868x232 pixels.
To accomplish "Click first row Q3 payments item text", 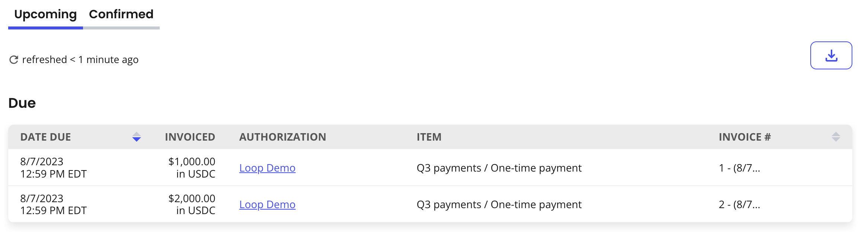I will pyautogui.click(x=499, y=168).
